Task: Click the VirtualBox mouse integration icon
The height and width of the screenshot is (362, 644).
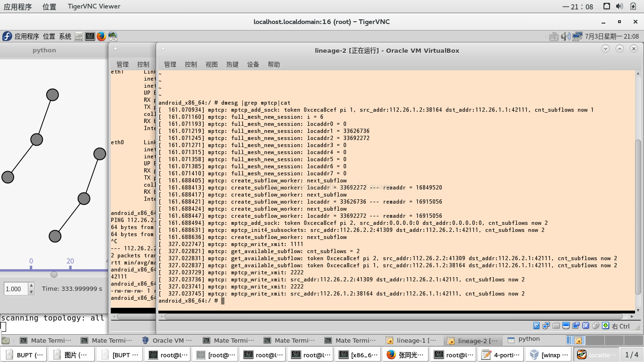Action: coord(596,326)
